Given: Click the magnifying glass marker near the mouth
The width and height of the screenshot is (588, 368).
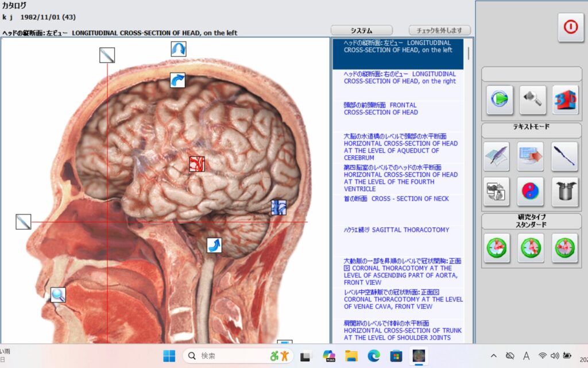Looking at the screenshot, I should point(58,295).
